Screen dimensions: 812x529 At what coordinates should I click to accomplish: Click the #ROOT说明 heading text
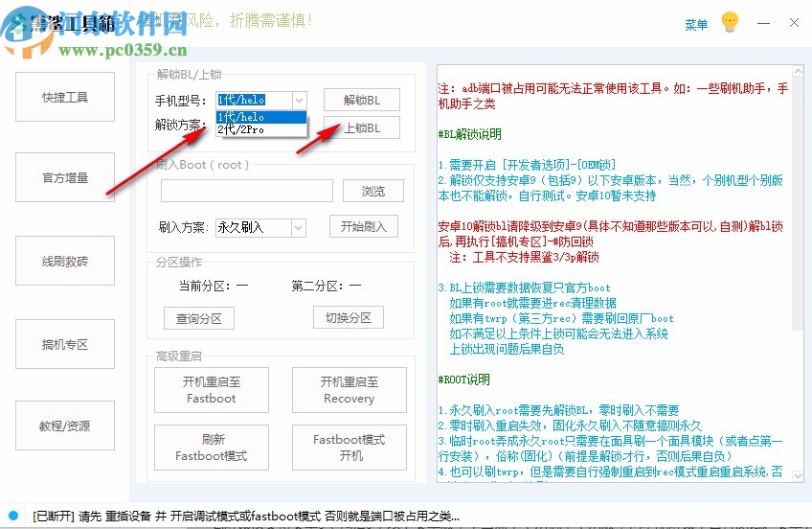click(464, 379)
